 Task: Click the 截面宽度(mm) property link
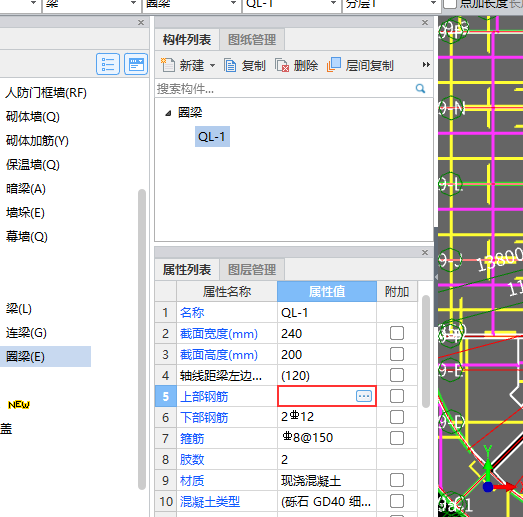click(219, 334)
